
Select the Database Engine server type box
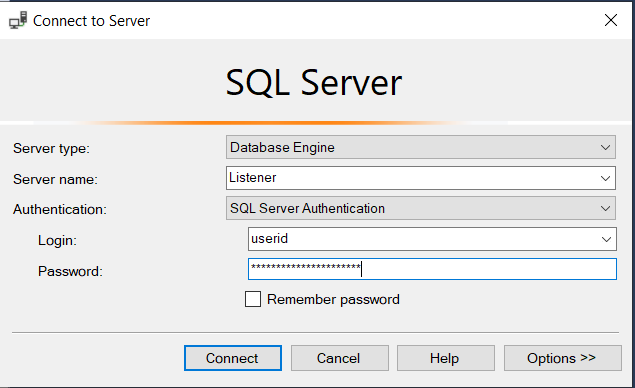tap(421, 147)
